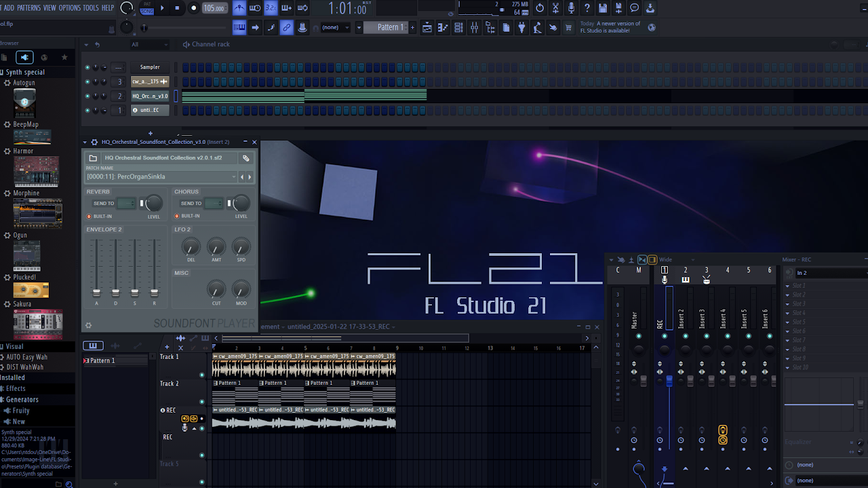The height and width of the screenshot is (488, 868).
Task: Click the Touch controller hand icon
Action: click(x=553, y=27)
